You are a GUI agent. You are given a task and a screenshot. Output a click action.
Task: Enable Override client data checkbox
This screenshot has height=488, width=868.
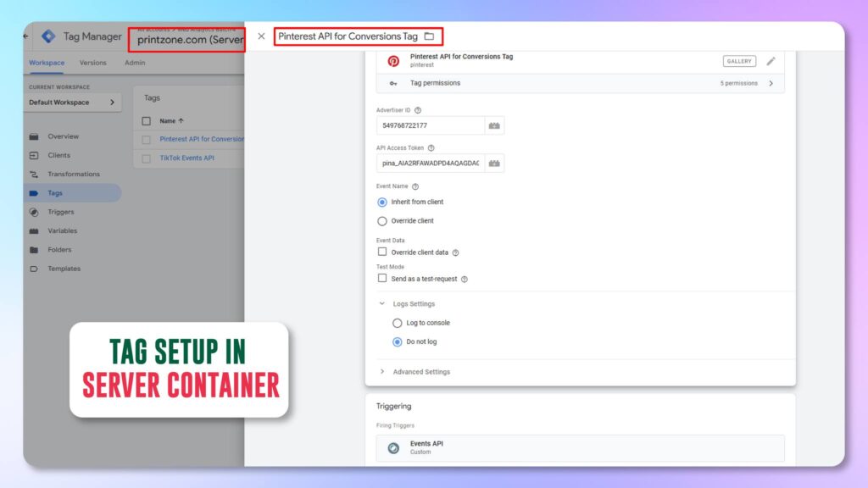click(x=382, y=252)
